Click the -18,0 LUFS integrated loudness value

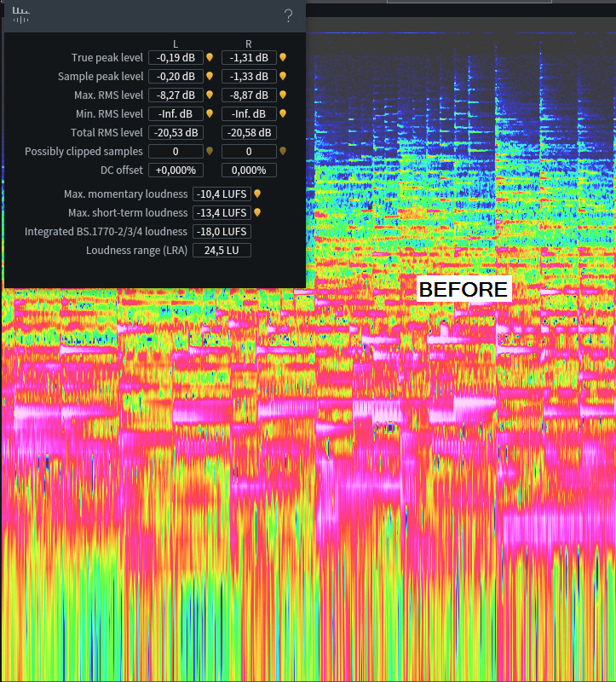(x=222, y=231)
